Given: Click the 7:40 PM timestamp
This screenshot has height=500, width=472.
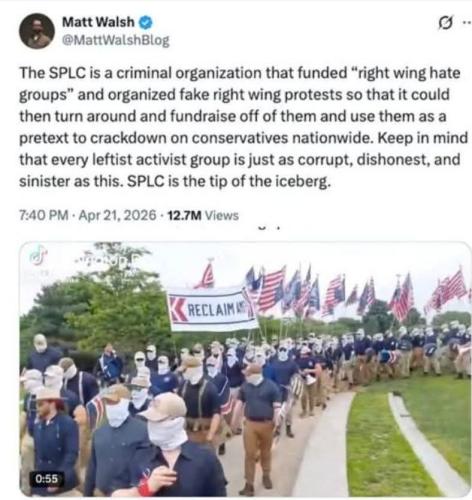Looking at the screenshot, I should point(44,215).
